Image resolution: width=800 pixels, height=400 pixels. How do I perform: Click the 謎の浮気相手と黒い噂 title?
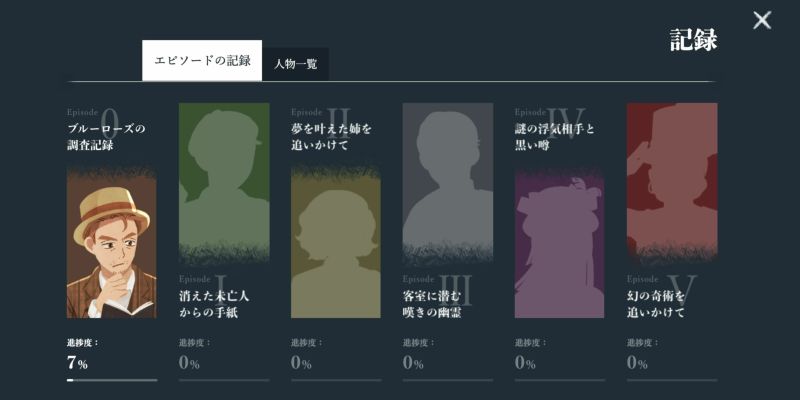[x=554, y=137]
